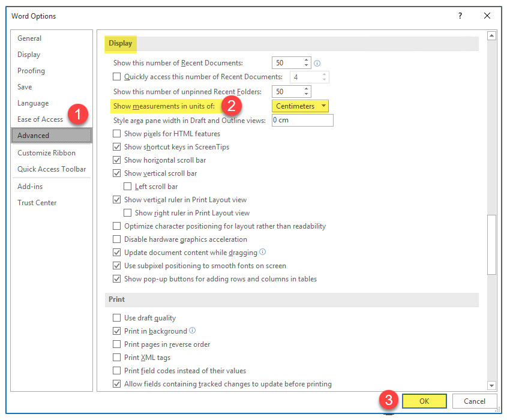Toggle Show vertical scroll bar checkbox
The height and width of the screenshot is (420, 507).
pos(116,173)
